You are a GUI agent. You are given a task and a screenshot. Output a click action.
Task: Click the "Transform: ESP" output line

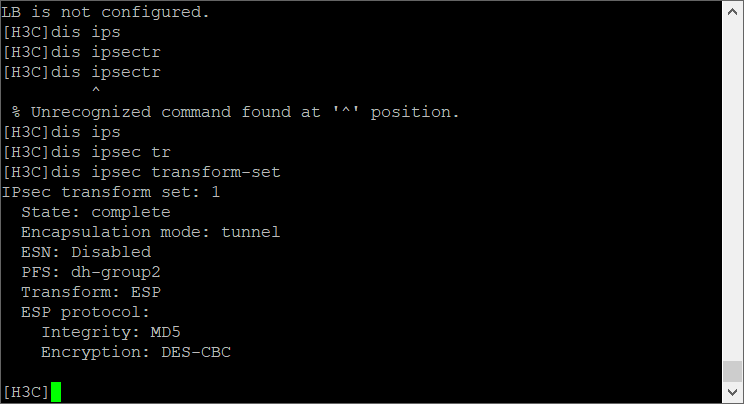(x=91, y=292)
